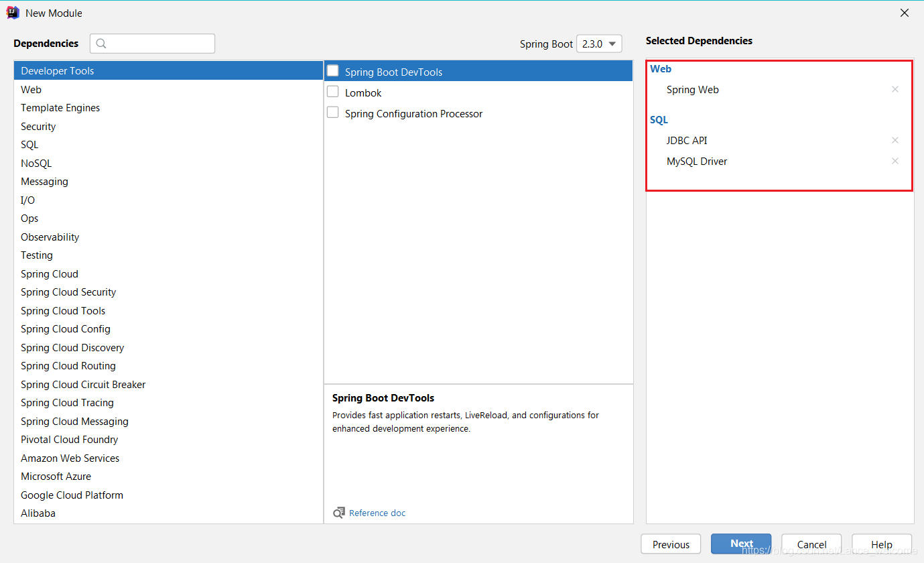Open Amazon Web Services category
The image size is (924, 563).
click(x=168, y=458)
